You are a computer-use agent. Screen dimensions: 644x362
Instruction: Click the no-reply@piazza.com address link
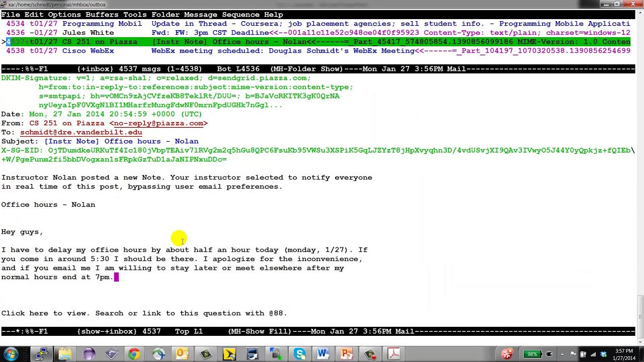158,123
